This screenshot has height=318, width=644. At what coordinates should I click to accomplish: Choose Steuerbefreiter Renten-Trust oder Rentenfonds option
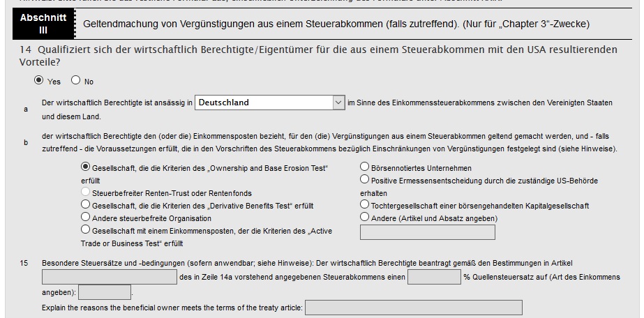(85, 192)
